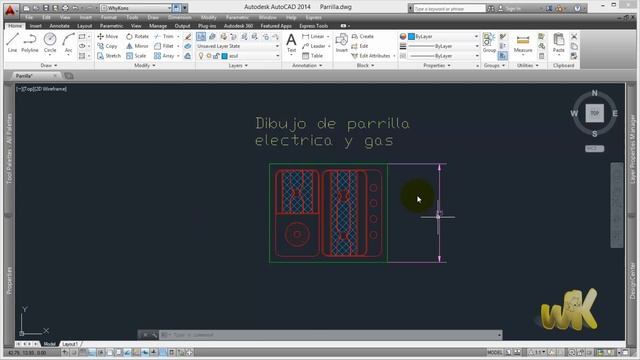The width and height of the screenshot is (640, 360).
Task: Switch to the Output ribbon tab
Action: [182, 26]
